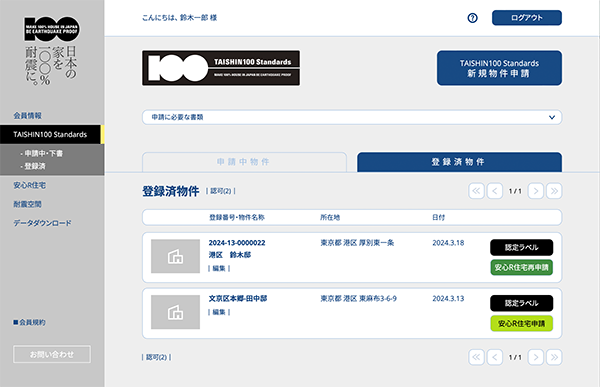The height and width of the screenshot is (387, 600).
Task: Go to next page in top pagination
Action: pos(536,191)
